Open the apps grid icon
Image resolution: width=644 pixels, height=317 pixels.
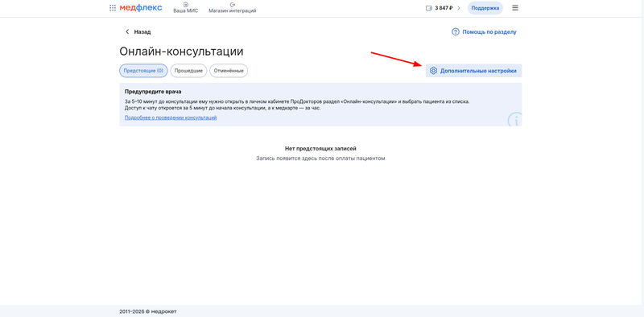pyautogui.click(x=113, y=8)
